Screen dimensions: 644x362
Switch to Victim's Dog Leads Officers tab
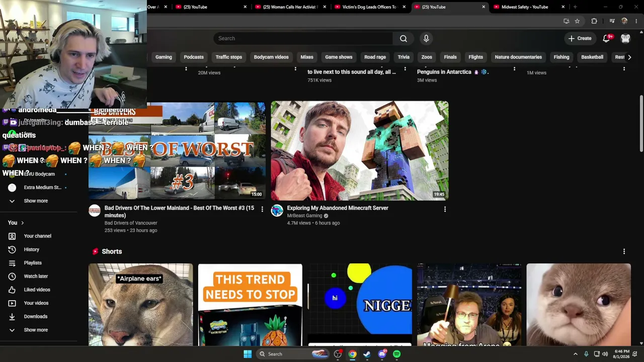369,7
